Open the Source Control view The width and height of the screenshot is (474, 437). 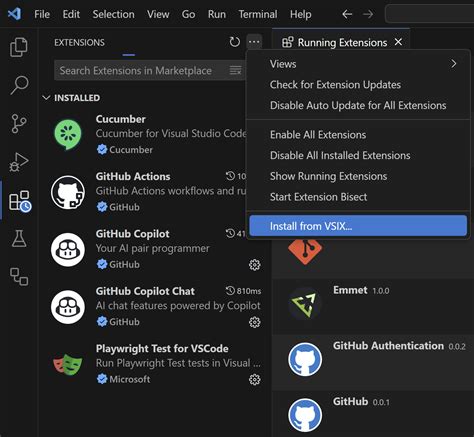pyautogui.click(x=19, y=123)
